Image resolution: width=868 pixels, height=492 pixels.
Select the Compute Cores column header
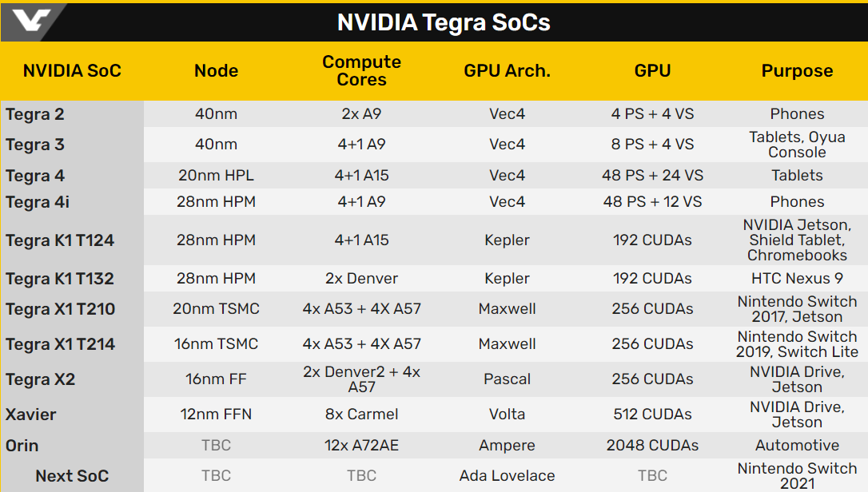361,70
